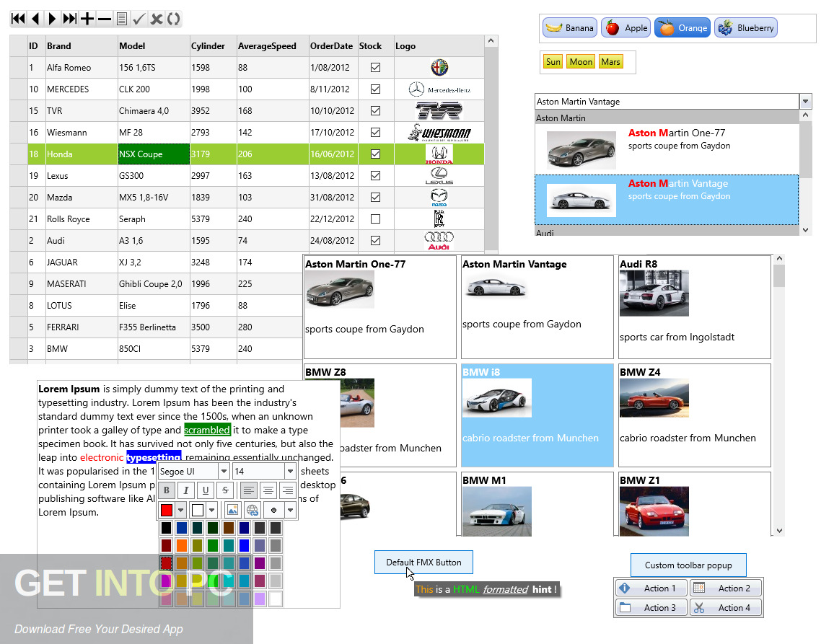Open the Segoe UI font dropdown
Screen dimensions: 834x644
point(224,471)
